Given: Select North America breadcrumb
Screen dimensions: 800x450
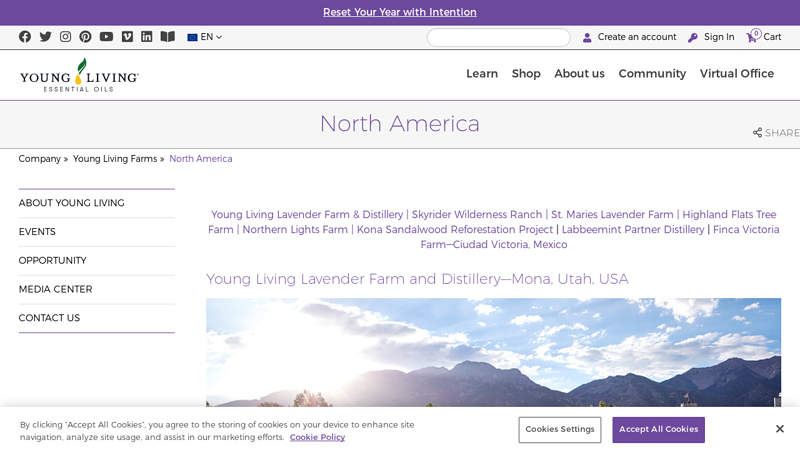Looking at the screenshot, I should [201, 159].
